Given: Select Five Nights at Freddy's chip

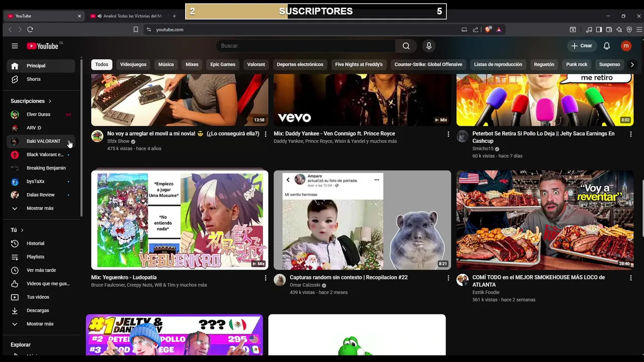Looking at the screenshot, I should pos(359,64).
